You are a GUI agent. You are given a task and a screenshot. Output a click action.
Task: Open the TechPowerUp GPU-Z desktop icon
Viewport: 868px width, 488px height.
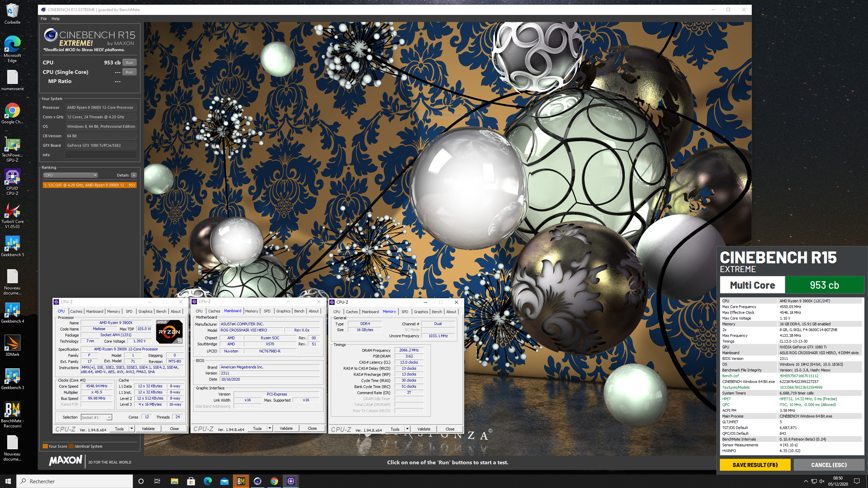pyautogui.click(x=12, y=150)
